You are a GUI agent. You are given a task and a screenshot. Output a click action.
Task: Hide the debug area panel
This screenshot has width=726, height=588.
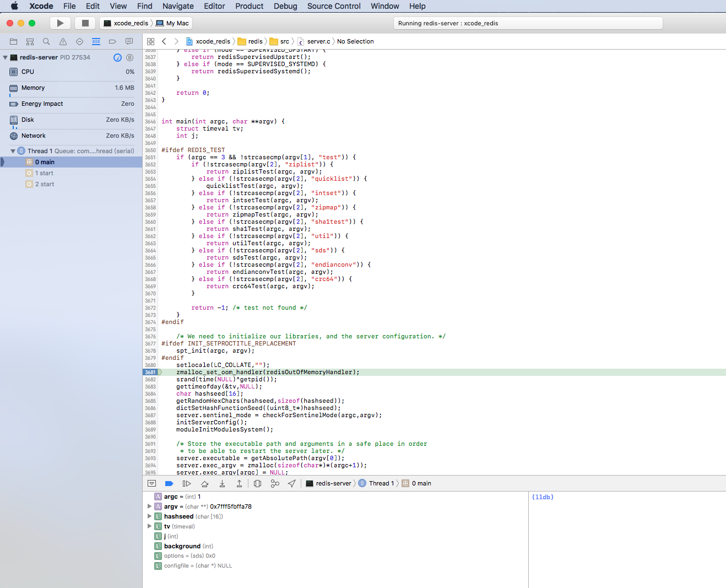click(x=151, y=483)
